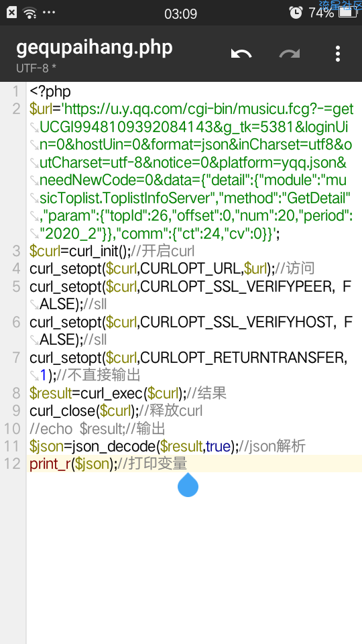Tap the //echo $result comment line
362x644 pixels.
[x=97, y=429]
